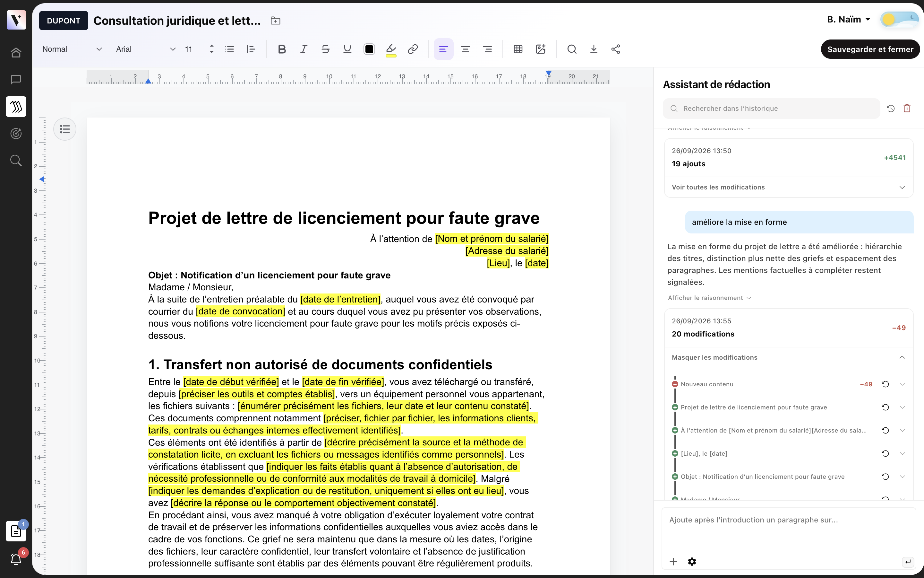924x578 pixels.
Task: Toggle light/dark theme switch
Action: tap(899, 20)
